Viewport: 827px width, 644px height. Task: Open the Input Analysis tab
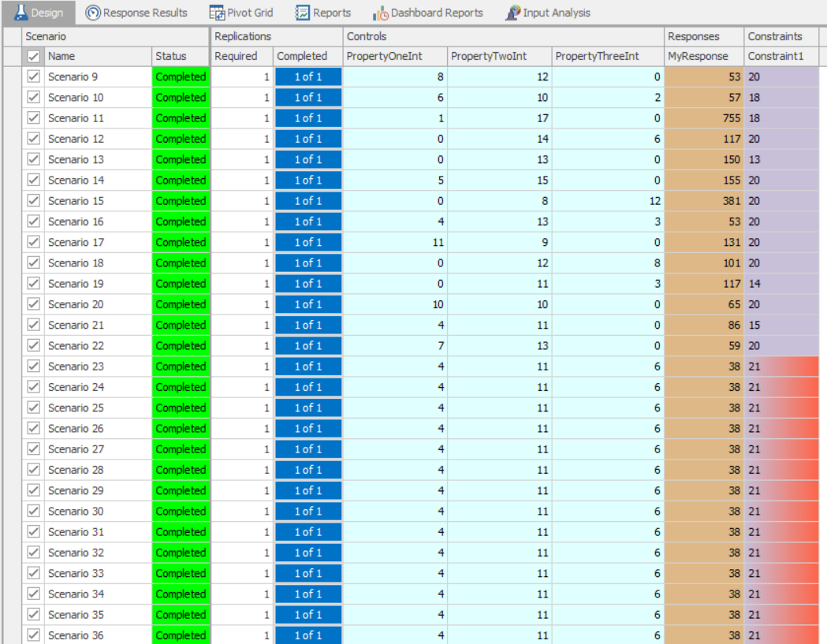pyautogui.click(x=548, y=13)
